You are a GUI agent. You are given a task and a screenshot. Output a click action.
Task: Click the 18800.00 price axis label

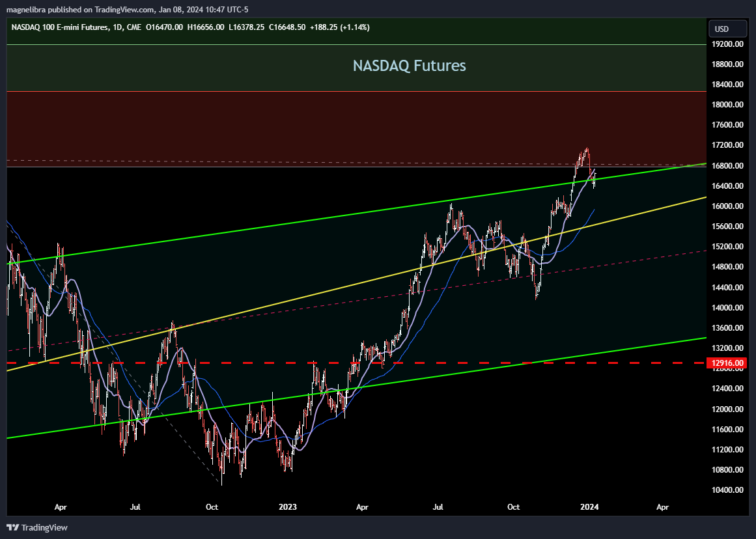(727, 64)
